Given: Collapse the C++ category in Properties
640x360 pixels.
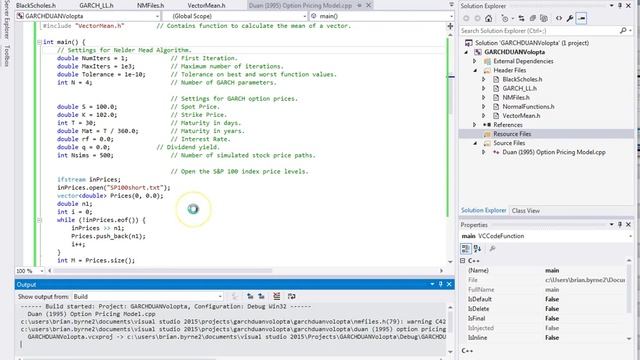Looking at the screenshot, I should click(462, 260).
